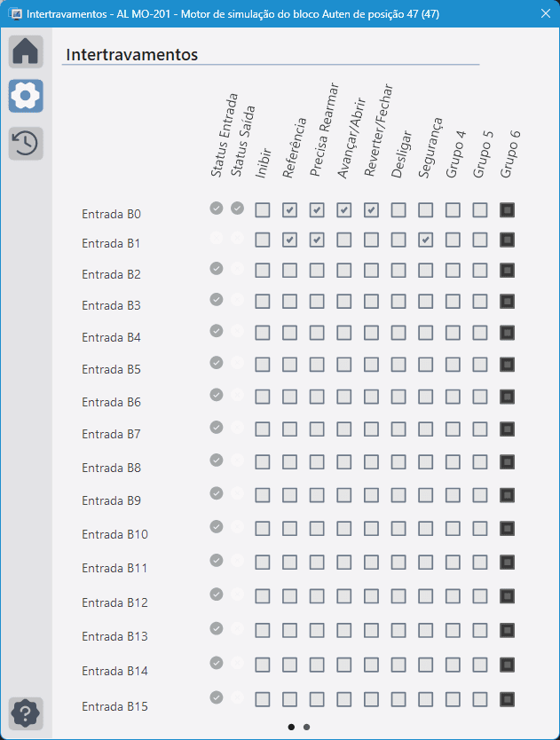Viewport: 560px width, 740px height.
Task: Enable Inibir checkbox for Entrada B3
Action: 263,301
